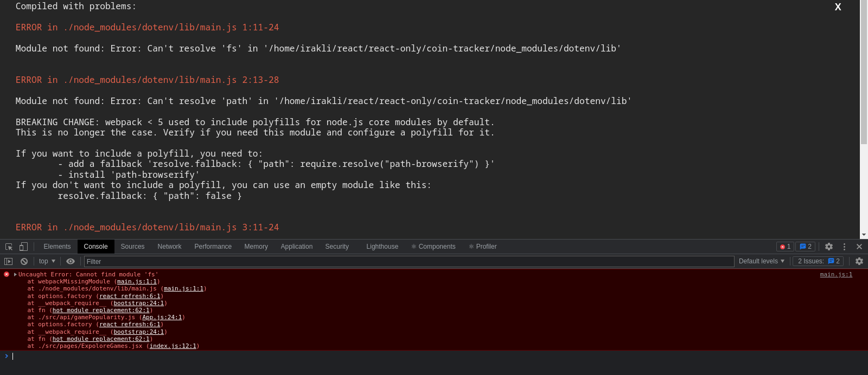Open the Elements tab
This screenshot has width=868, height=375.
57,247
